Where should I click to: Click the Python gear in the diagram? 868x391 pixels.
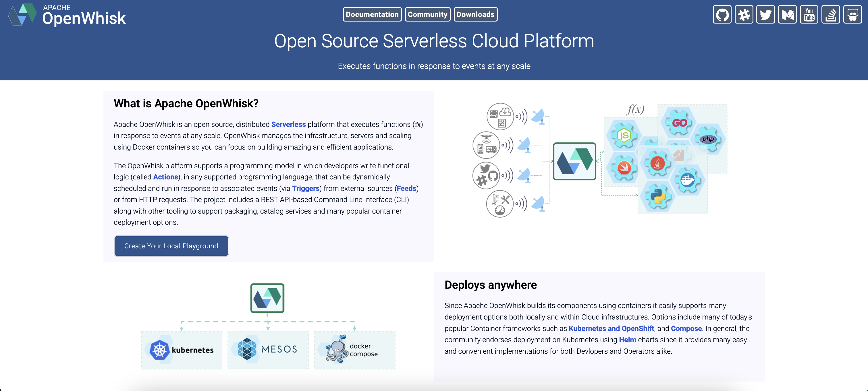tap(657, 197)
